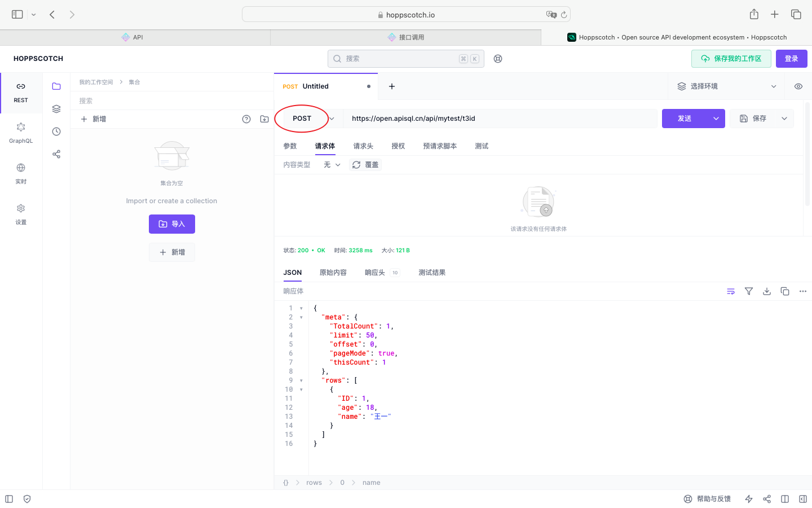Screen dimensions: 812x508
Task: Toggle line wrapping in response body
Action: pyautogui.click(x=731, y=291)
